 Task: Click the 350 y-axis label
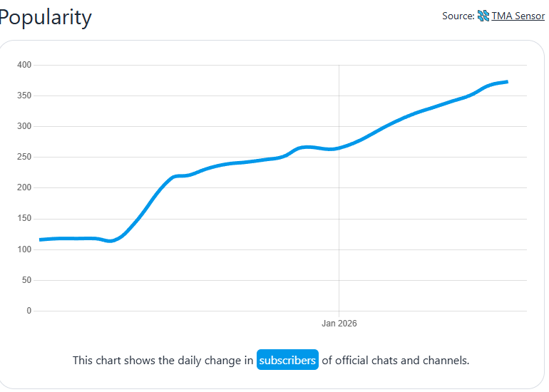(x=24, y=96)
